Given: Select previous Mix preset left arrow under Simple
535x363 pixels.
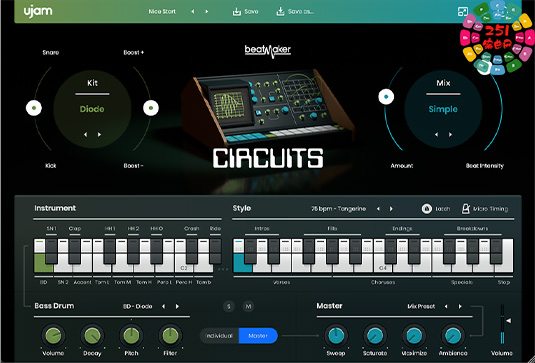Looking at the screenshot, I should [436, 135].
